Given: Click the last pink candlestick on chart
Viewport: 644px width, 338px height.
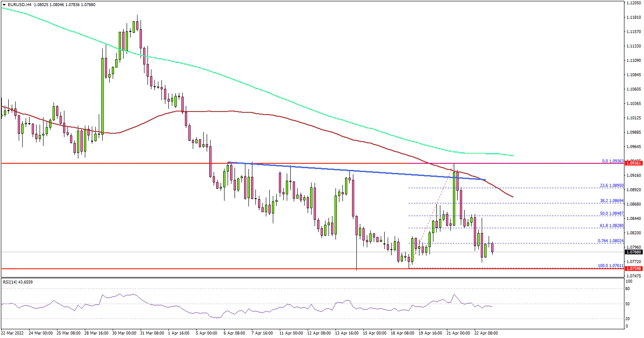Looking at the screenshot, I should (493, 247).
